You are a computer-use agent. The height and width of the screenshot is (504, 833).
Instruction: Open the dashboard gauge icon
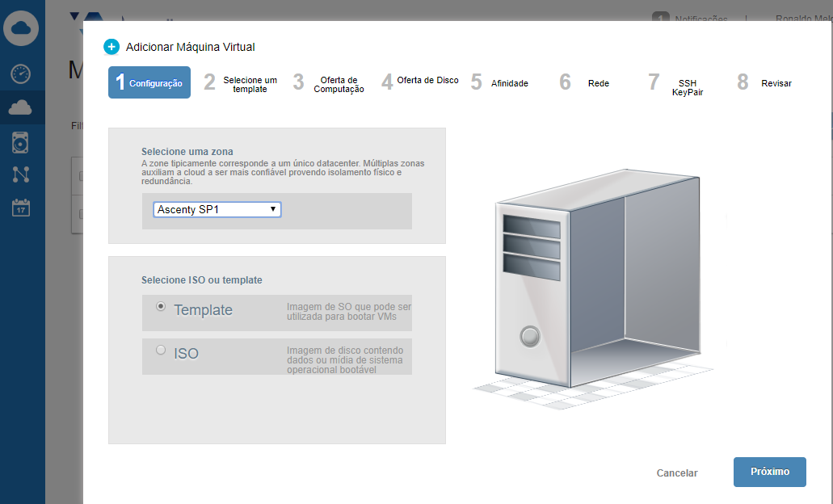[x=21, y=74]
